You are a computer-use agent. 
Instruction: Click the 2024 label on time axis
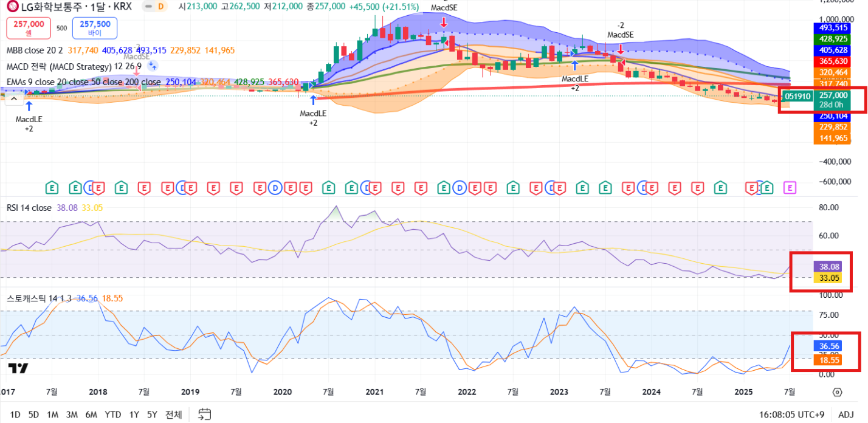click(651, 392)
